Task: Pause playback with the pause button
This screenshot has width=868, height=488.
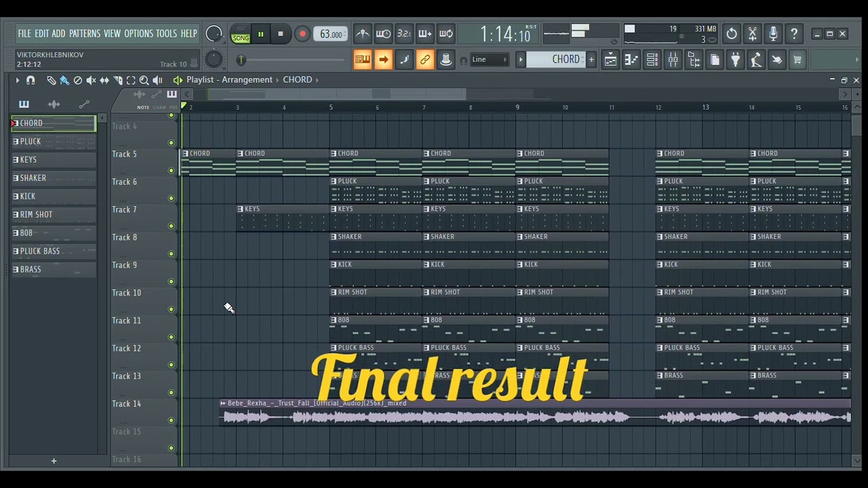Action: 260,35
